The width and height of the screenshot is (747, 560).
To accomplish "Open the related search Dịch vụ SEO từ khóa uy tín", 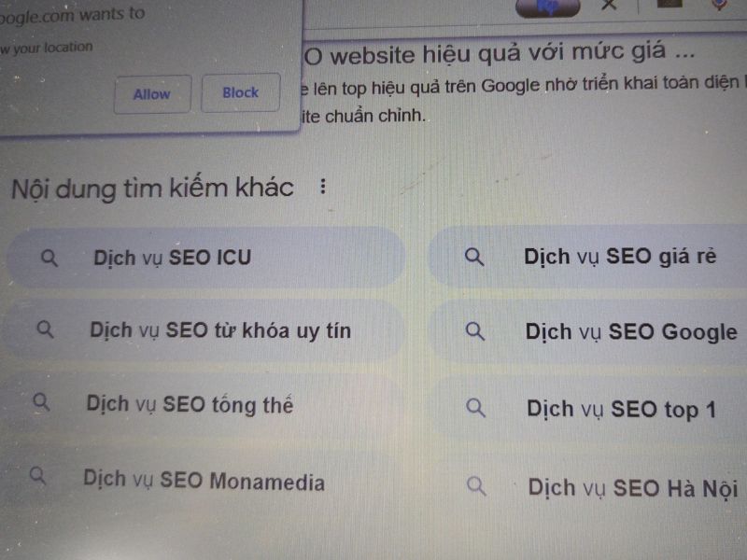I will pos(220,329).
